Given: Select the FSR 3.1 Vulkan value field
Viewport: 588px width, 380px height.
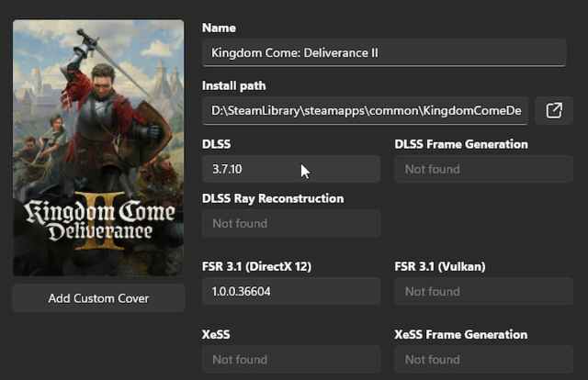Looking at the screenshot, I should 483,291.
